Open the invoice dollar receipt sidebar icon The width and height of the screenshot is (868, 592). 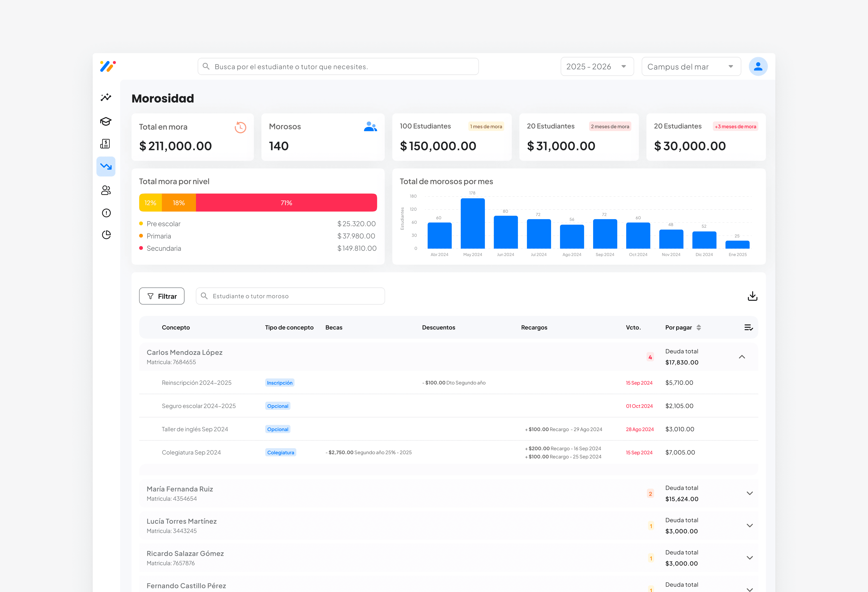(x=105, y=144)
